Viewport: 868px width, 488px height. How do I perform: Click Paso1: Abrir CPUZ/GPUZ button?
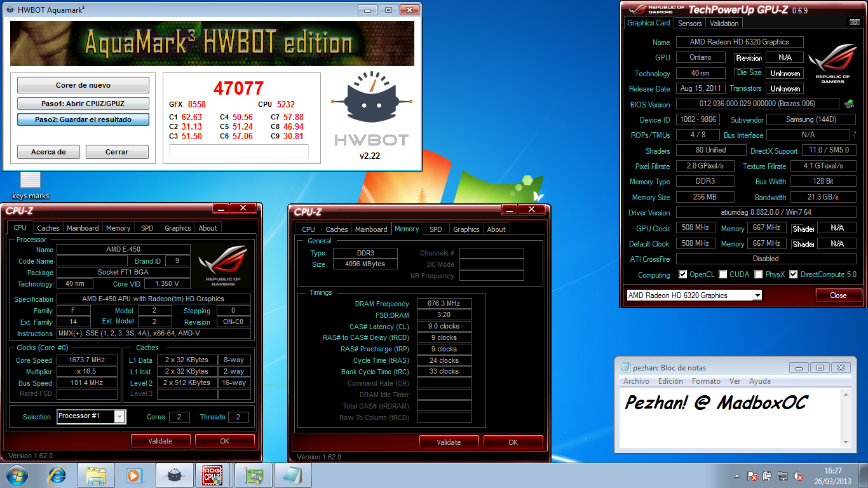click(x=83, y=104)
